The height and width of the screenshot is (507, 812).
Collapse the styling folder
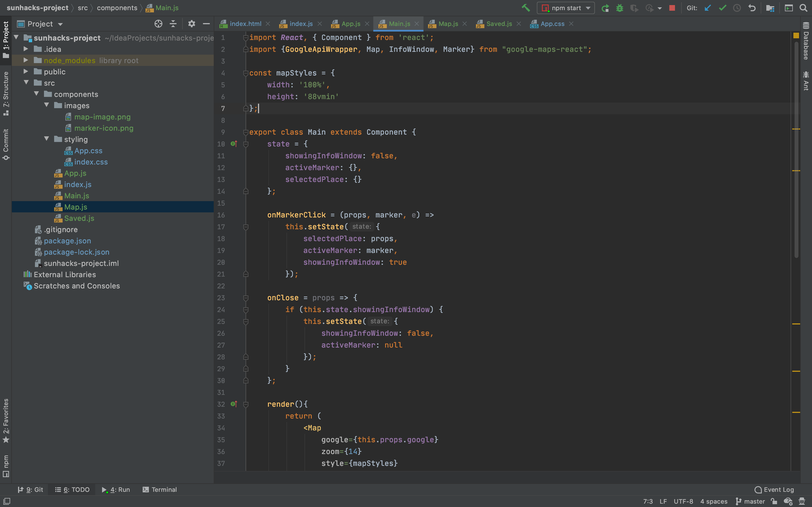tap(47, 139)
